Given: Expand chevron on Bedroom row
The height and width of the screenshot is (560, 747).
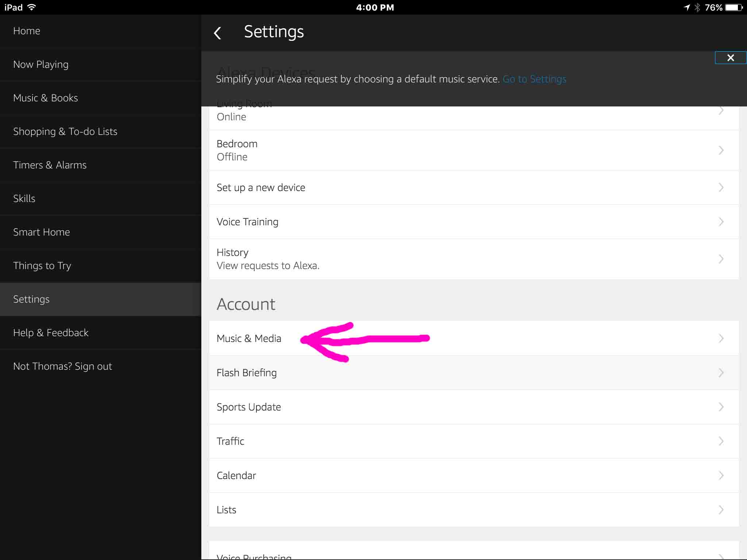Looking at the screenshot, I should coord(721,150).
